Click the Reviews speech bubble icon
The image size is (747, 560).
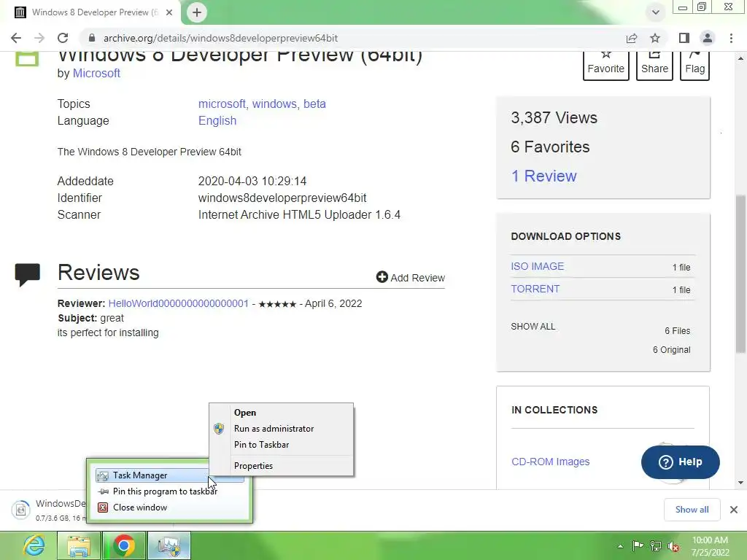pos(27,274)
